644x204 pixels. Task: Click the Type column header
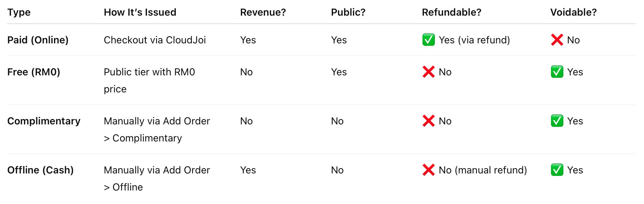coord(19,12)
